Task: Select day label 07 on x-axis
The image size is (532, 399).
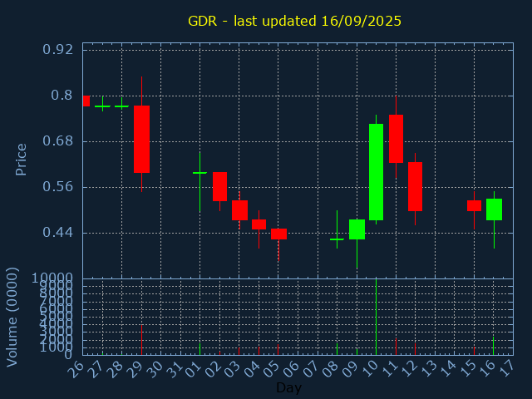Action: [310, 369]
